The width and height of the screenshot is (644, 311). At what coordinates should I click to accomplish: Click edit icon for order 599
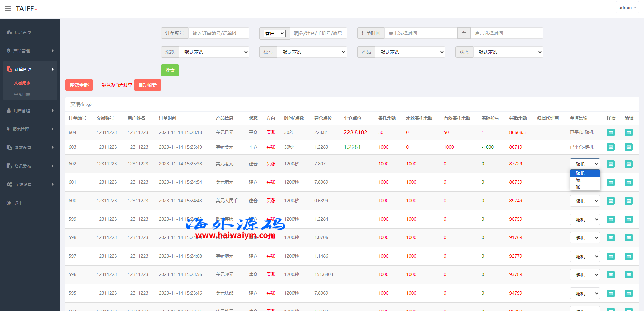[x=628, y=219]
